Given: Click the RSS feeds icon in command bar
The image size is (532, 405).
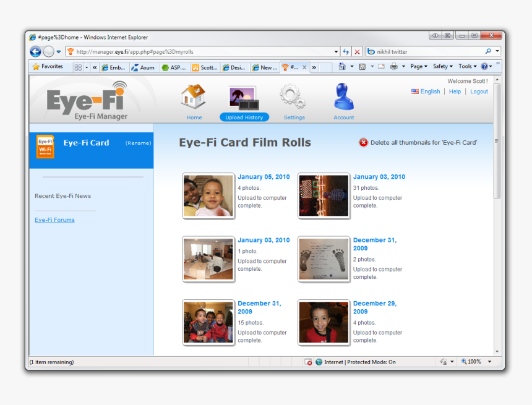Looking at the screenshot, I should [x=363, y=67].
